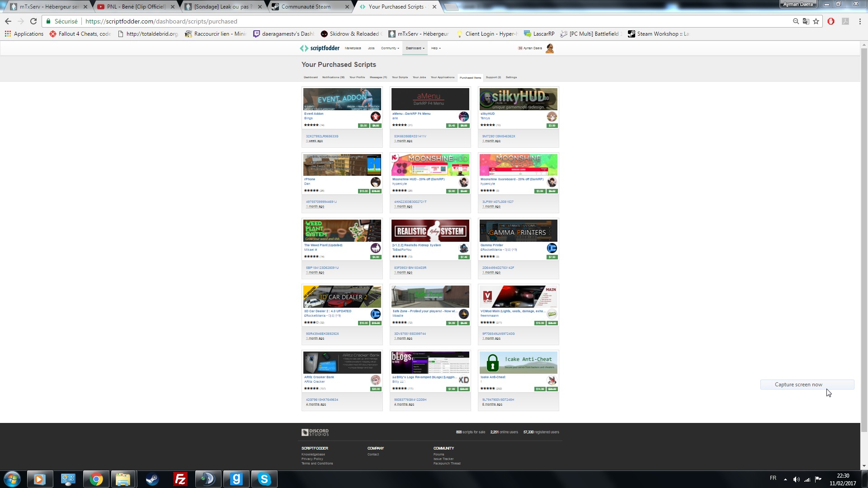Image resolution: width=868 pixels, height=488 pixels.
Task: Switch to the Communauté Steam browser tab
Action: (x=310, y=7)
